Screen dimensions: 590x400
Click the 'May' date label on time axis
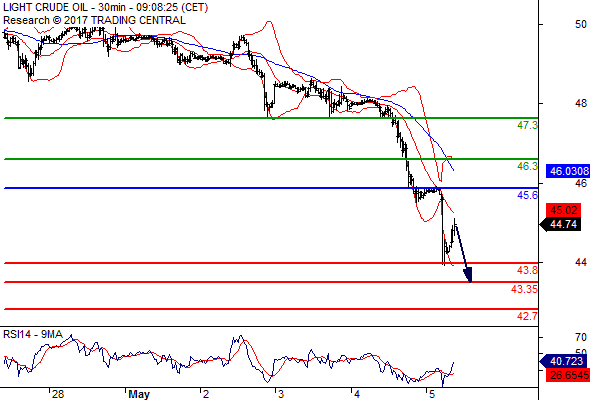139,394
